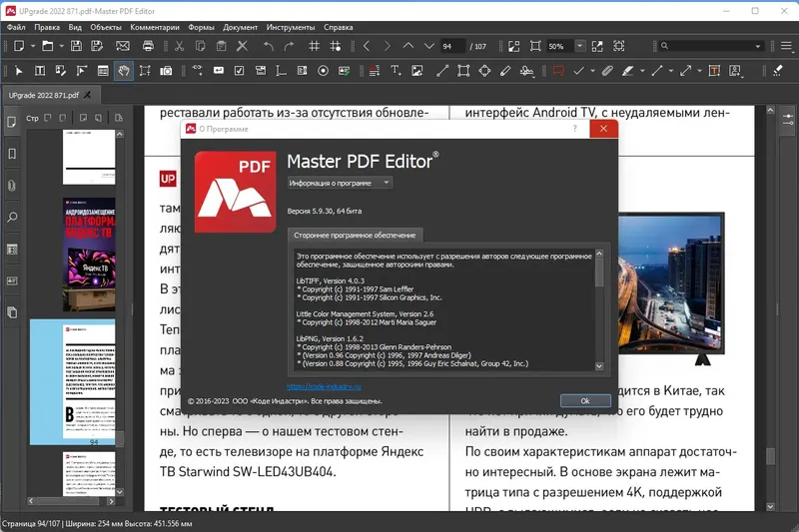The image size is (799, 532).
Task: Send document by email envelope icon
Action: [122, 46]
